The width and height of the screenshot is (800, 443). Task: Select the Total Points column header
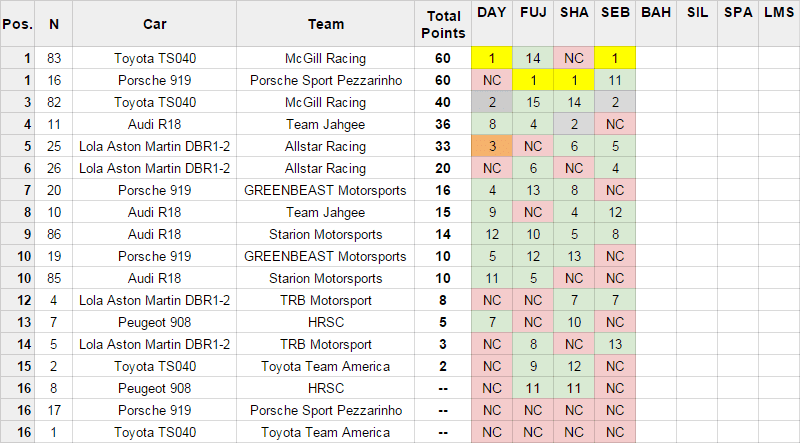click(443, 24)
